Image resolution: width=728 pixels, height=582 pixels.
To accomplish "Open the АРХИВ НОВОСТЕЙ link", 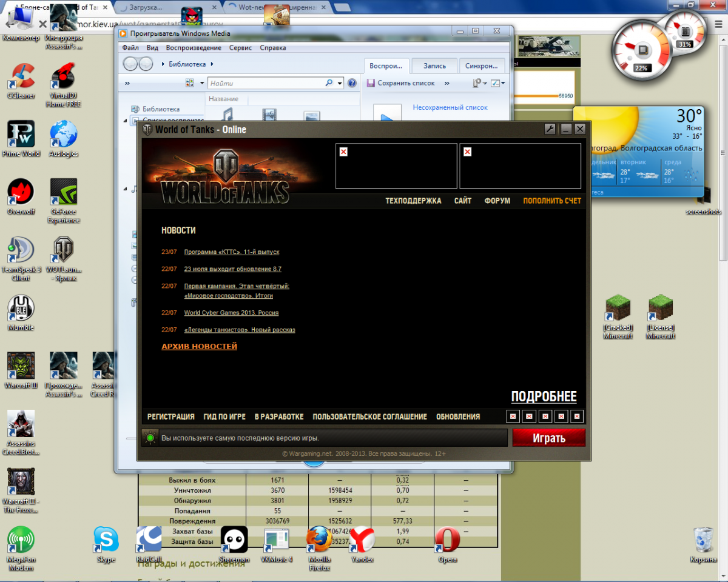I will pos(199,346).
